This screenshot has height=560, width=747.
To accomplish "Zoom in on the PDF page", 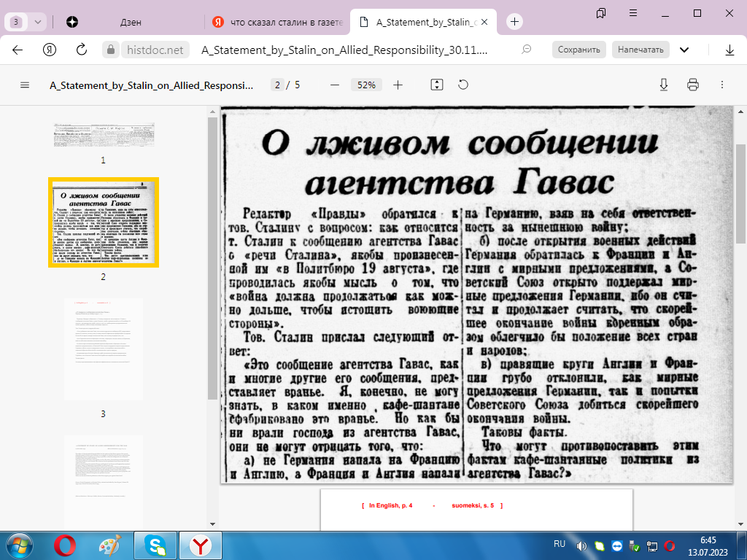I will [x=398, y=85].
